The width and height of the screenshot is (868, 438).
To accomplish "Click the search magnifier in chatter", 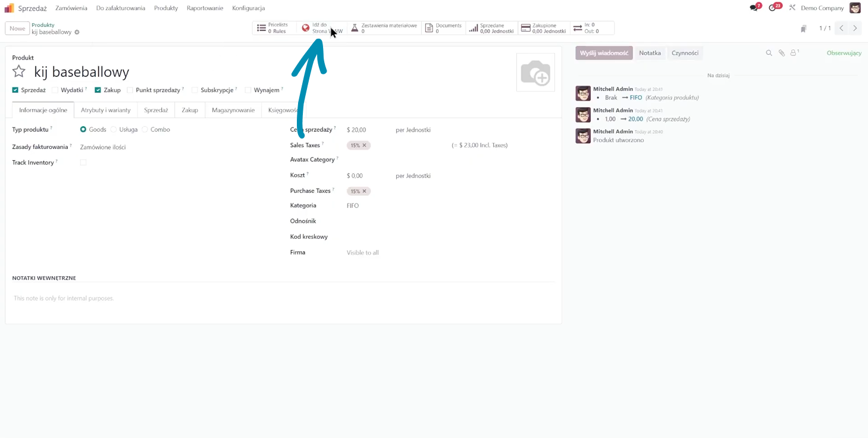I will [x=769, y=53].
